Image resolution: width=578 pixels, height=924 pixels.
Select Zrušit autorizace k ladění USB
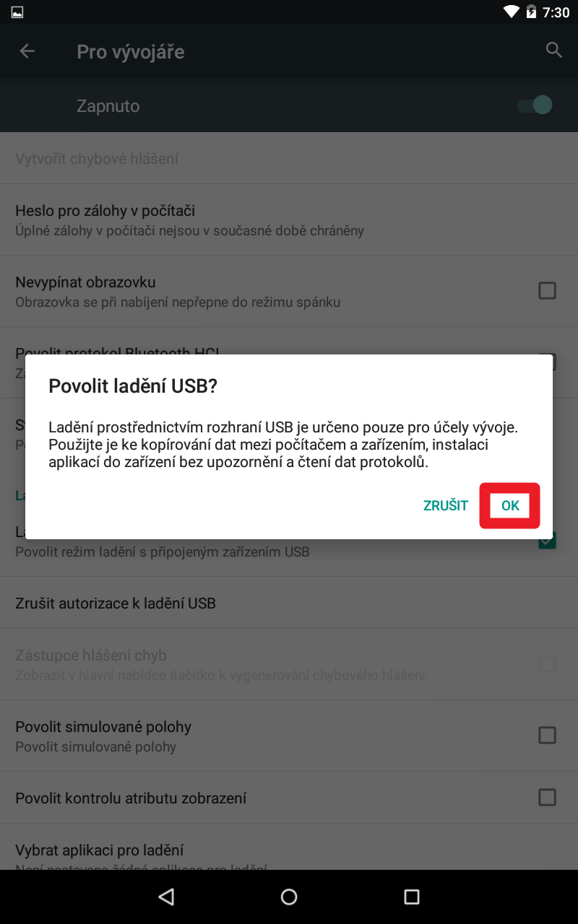pos(289,603)
